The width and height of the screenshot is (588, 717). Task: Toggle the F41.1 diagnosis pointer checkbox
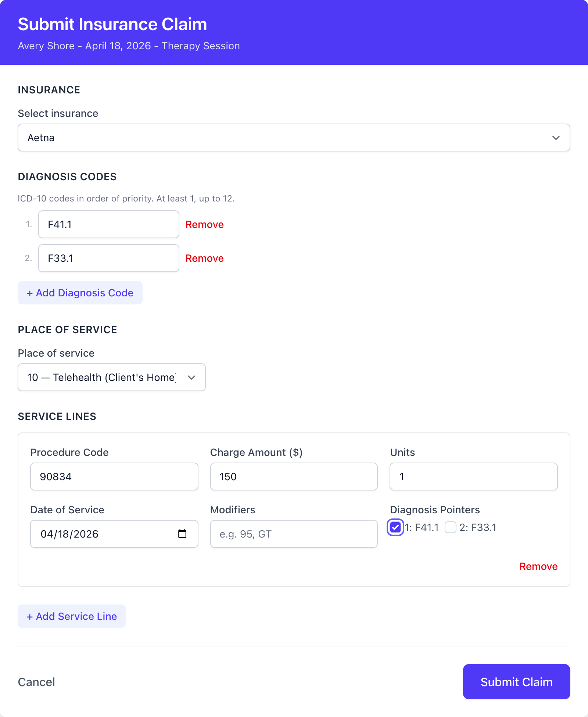(x=395, y=527)
